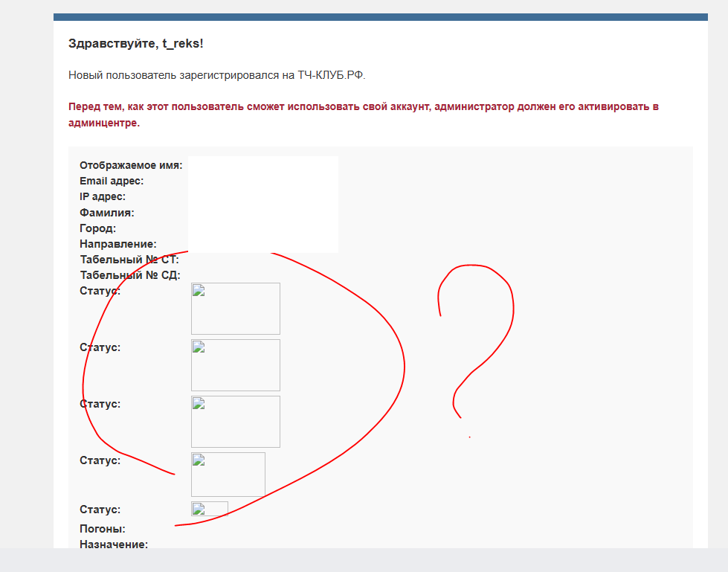Viewport: 728px width, 572px height.
Task: Click the fourth broken Статус image
Action: tap(228, 474)
